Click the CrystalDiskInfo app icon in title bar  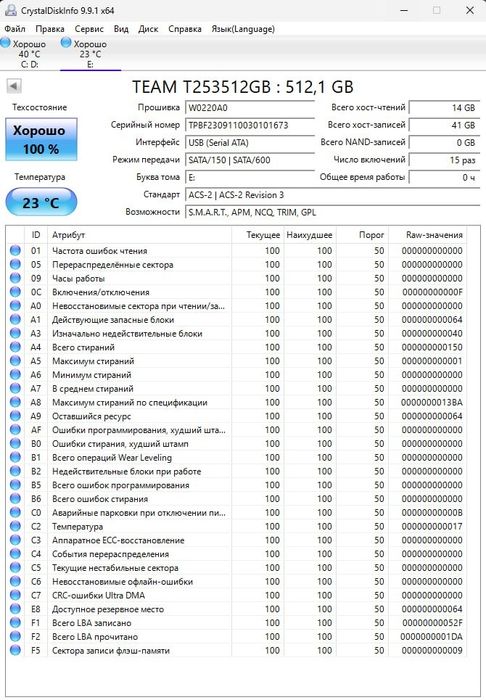coord(11,10)
